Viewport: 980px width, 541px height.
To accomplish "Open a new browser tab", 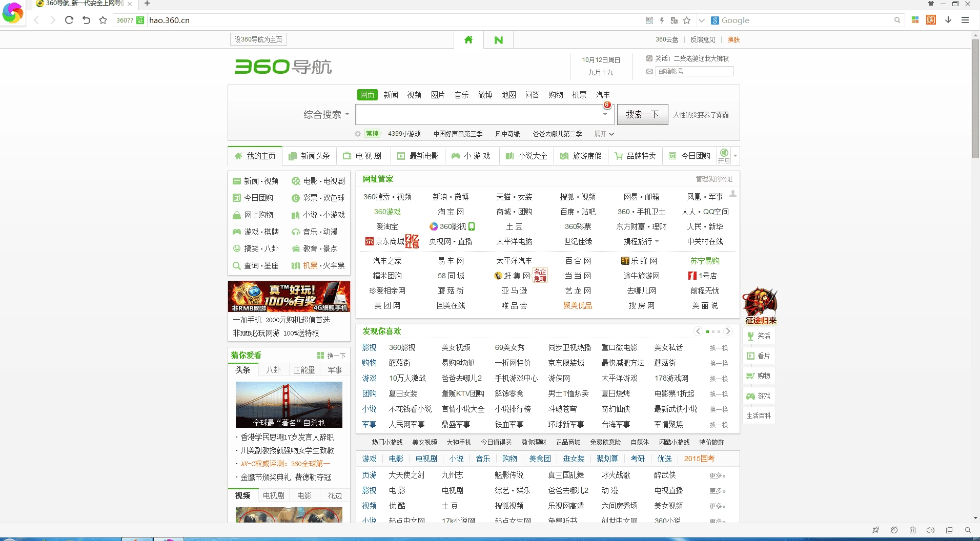I will click(147, 4).
